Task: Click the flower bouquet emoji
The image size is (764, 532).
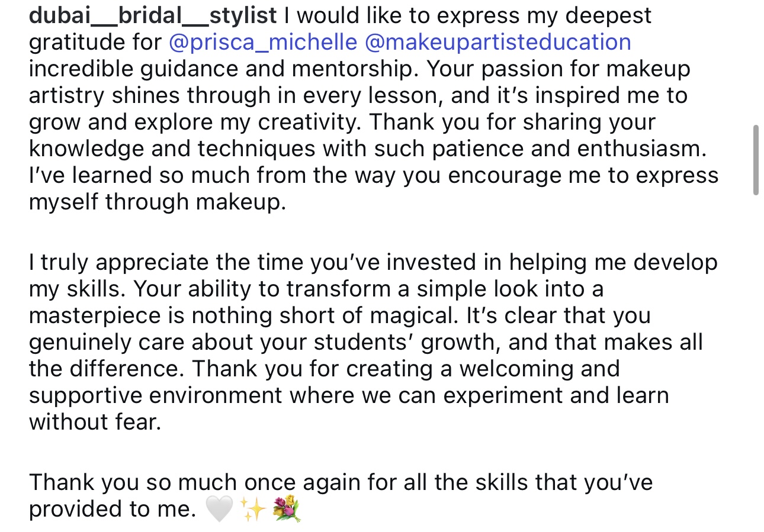Action: [x=287, y=509]
